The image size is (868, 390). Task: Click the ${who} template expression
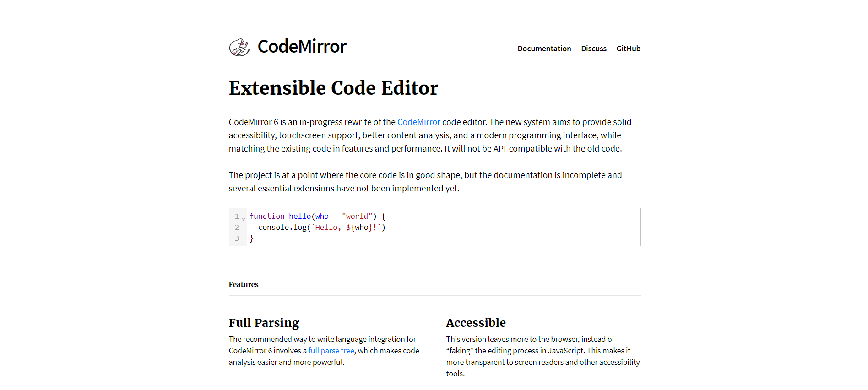click(359, 227)
